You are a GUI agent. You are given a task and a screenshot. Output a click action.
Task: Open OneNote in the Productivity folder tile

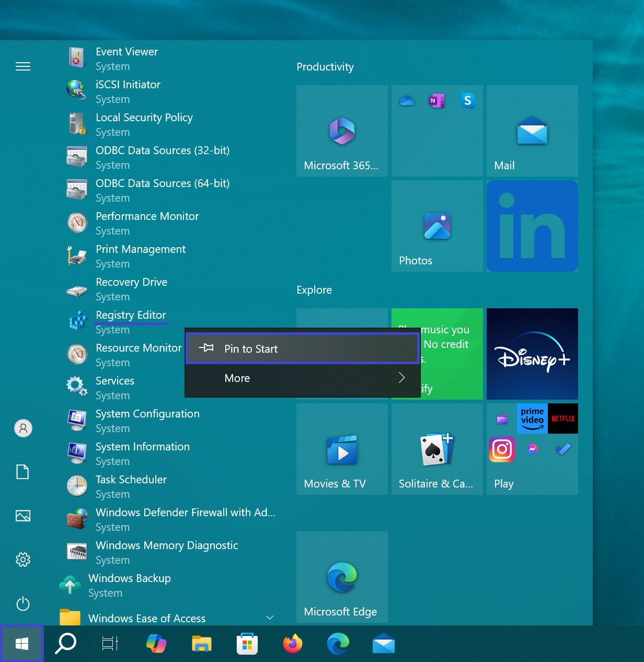pyautogui.click(x=436, y=100)
